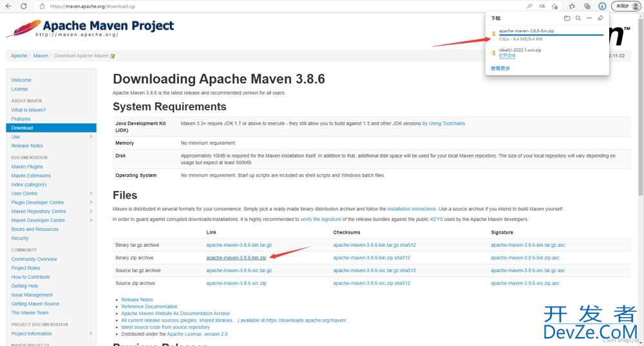Open more options in the downloads panel
This screenshot has height=346, width=644.
coord(589,18)
